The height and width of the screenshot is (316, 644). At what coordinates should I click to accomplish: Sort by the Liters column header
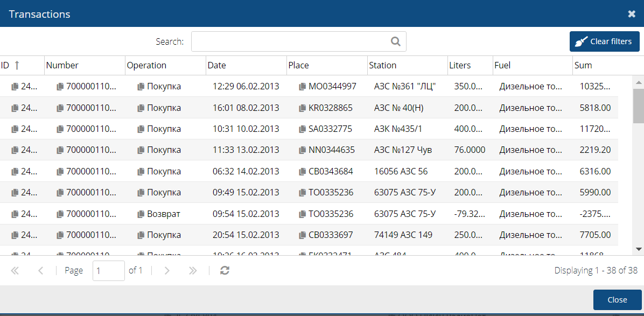(x=460, y=65)
